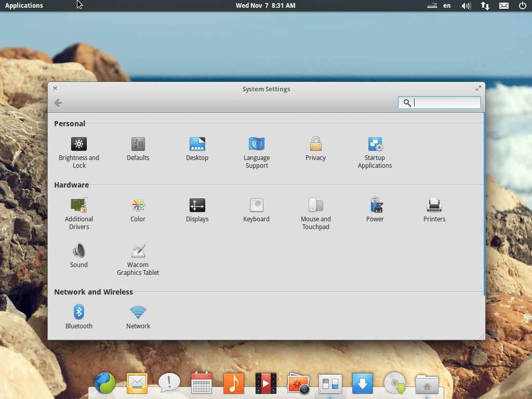
Task: Launch the web browser from the dock
Action: [105, 383]
